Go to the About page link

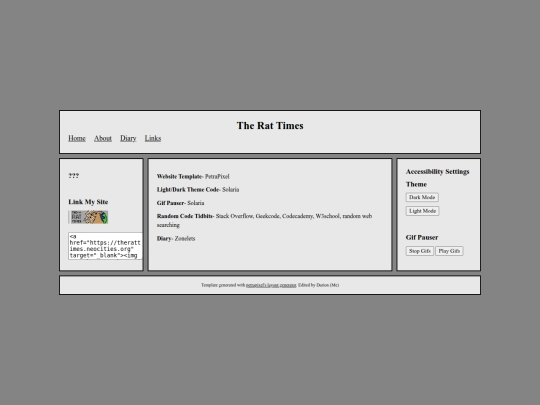pos(103,138)
